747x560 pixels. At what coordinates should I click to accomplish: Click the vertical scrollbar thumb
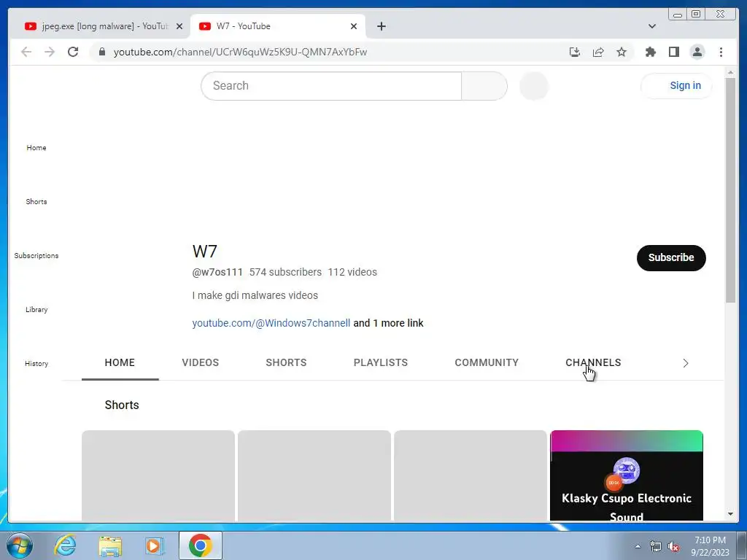[730, 190]
